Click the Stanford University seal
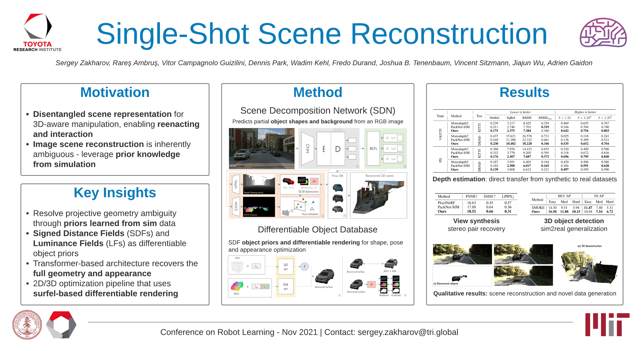 pyautogui.click(x=27, y=325)
